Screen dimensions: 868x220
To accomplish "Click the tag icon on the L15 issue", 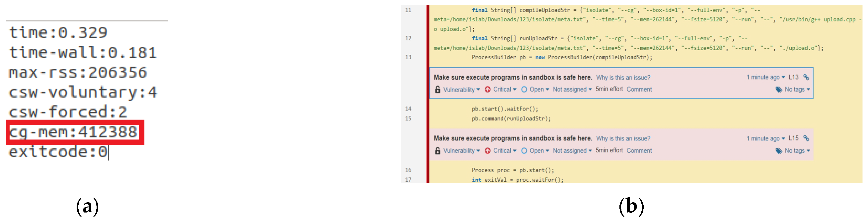I will 779,151.
